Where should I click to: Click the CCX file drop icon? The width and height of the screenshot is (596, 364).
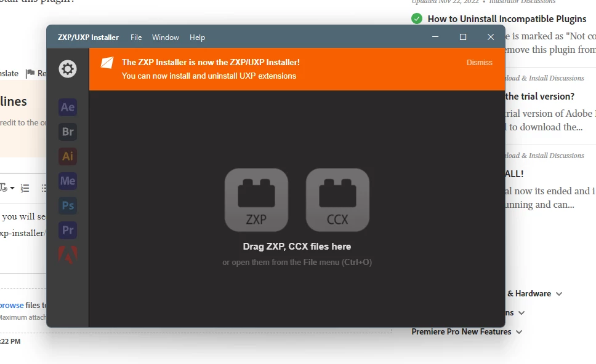pos(337,200)
